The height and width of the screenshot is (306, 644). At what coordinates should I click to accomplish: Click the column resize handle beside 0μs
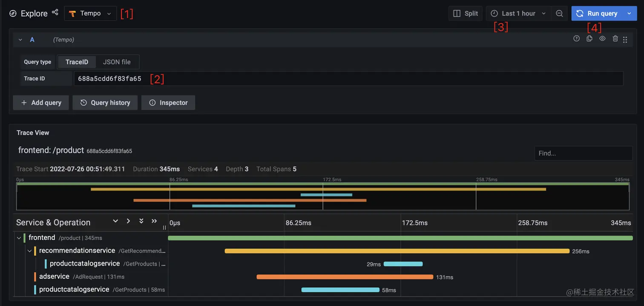[x=164, y=228]
